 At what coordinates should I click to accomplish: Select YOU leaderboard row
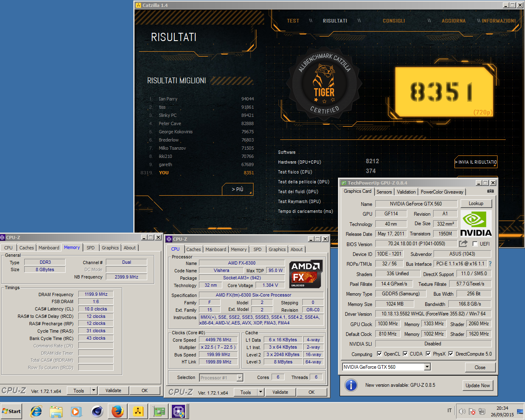(x=198, y=173)
